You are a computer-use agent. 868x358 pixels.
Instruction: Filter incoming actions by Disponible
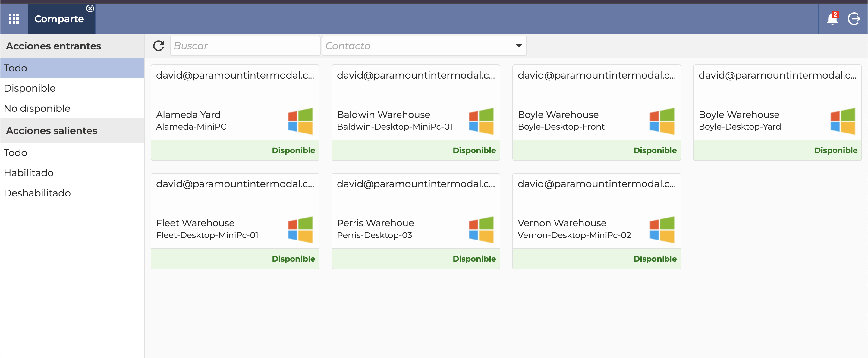pyautogui.click(x=72, y=88)
